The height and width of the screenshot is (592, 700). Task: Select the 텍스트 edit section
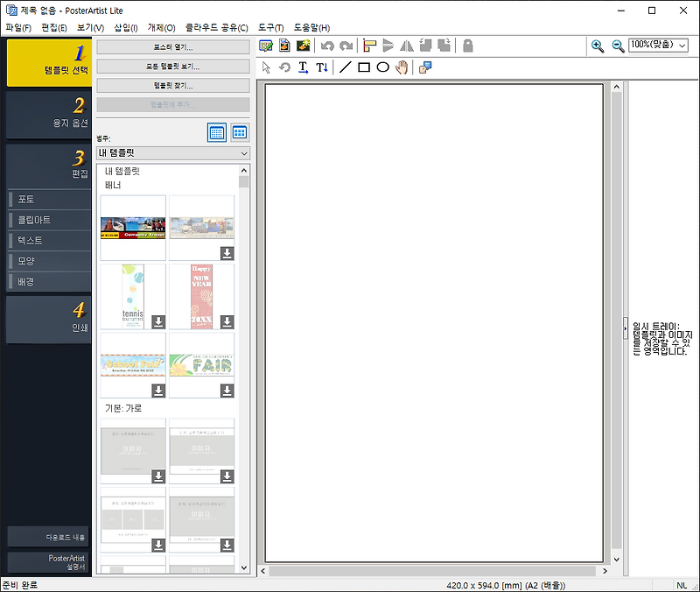pyautogui.click(x=49, y=240)
